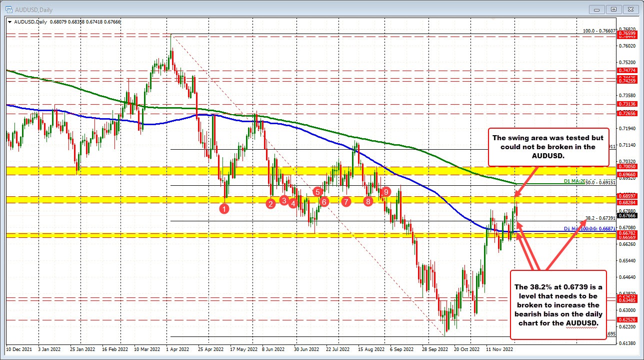
Task: Click the red 0.70050 price tag
Action: pyautogui.click(x=626, y=166)
